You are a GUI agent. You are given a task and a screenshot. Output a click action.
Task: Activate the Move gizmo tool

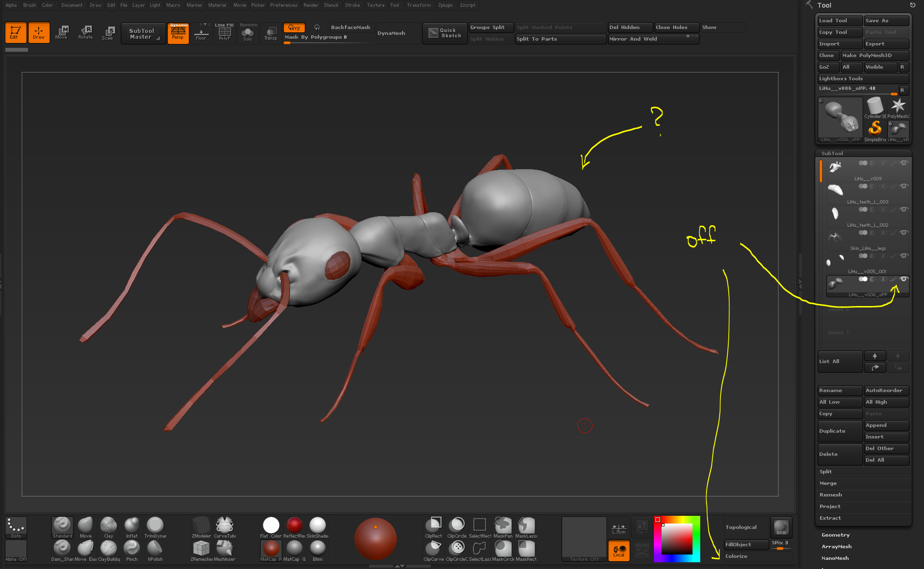click(x=62, y=32)
